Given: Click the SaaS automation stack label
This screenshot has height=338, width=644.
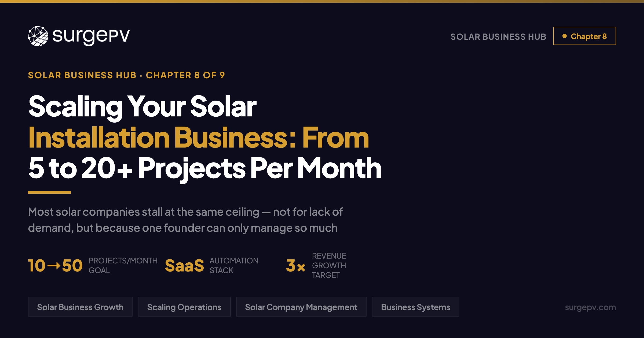Looking at the screenshot, I should pyautogui.click(x=233, y=265).
